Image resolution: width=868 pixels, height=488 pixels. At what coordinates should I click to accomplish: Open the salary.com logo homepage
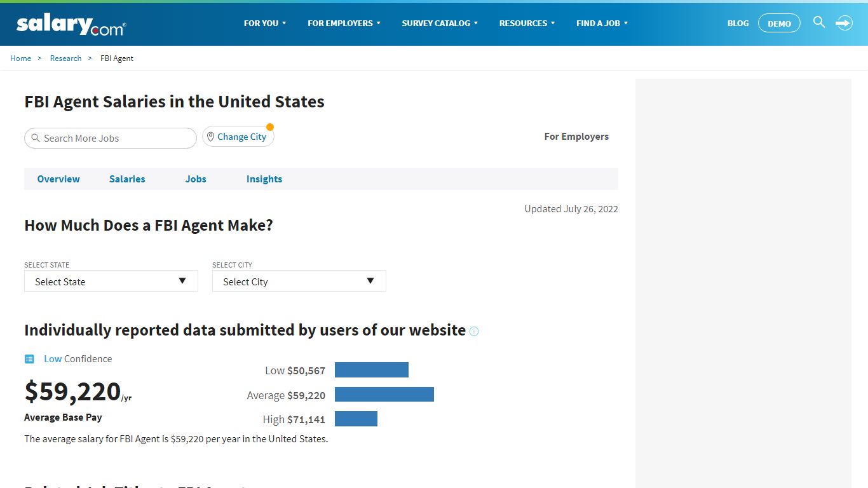pyautogui.click(x=71, y=24)
